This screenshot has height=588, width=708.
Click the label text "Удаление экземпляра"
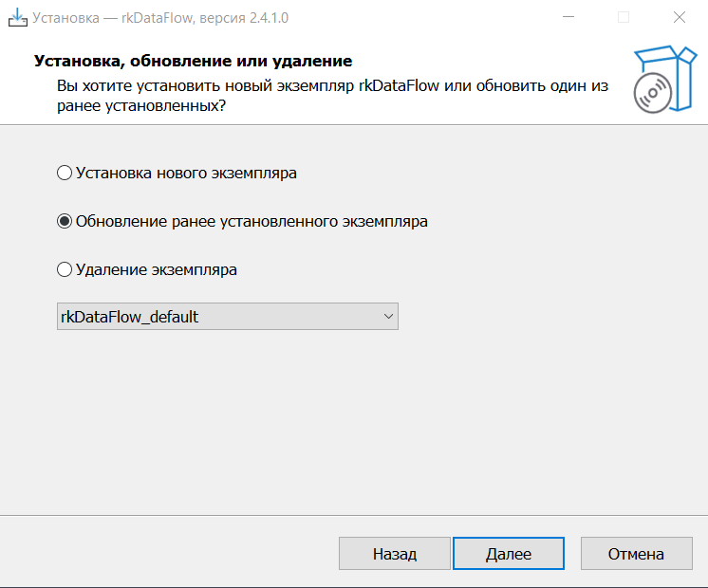[157, 269]
